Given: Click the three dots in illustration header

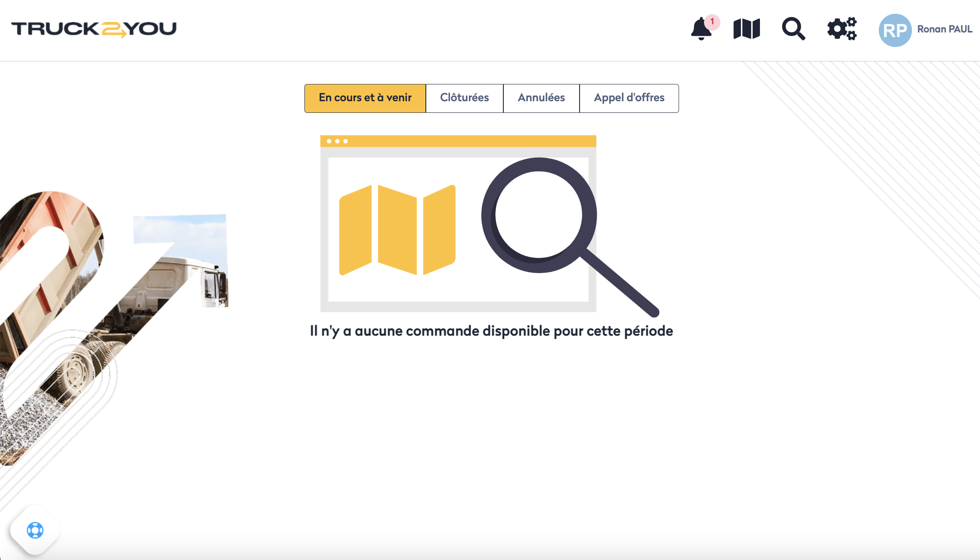Looking at the screenshot, I should click(x=337, y=141).
